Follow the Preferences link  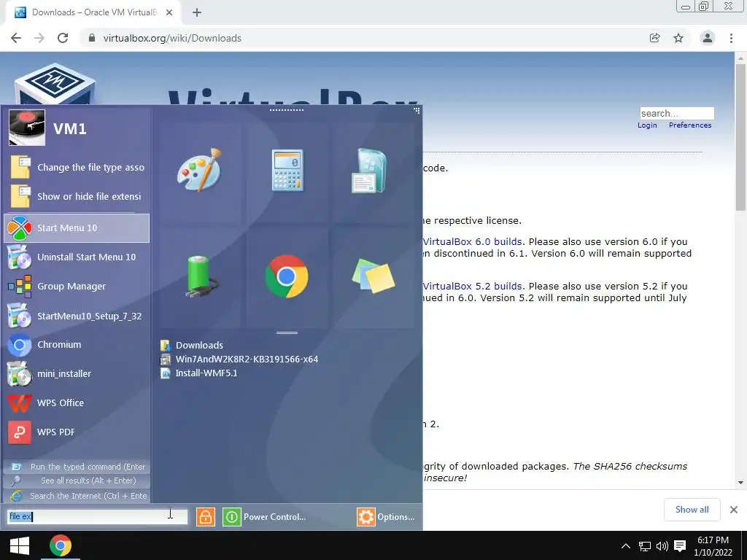click(690, 125)
